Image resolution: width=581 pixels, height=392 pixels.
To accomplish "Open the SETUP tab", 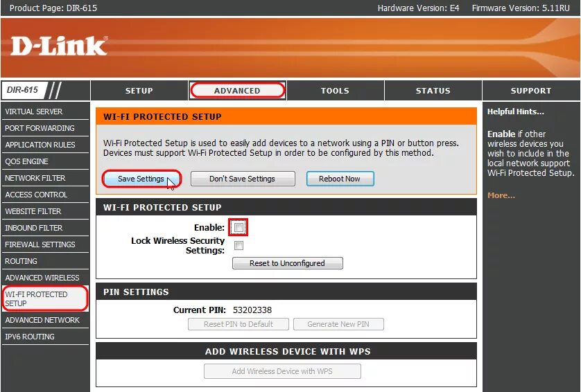I will (139, 91).
